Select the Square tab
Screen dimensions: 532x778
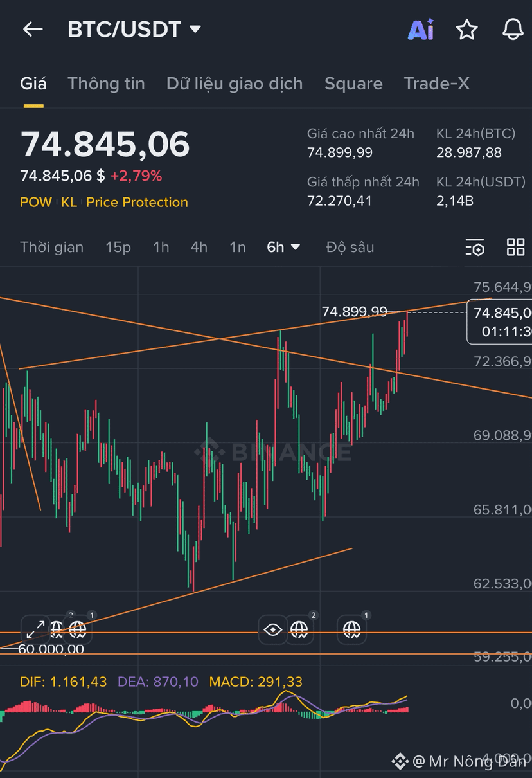click(x=353, y=84)
